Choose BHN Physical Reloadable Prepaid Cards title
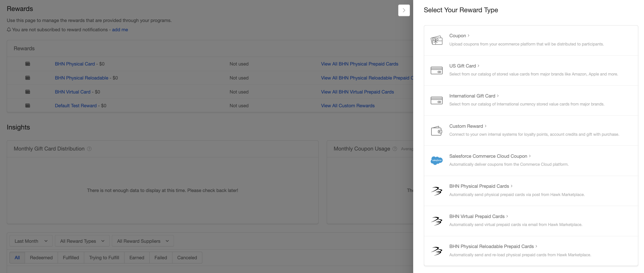 coord(492,246)
